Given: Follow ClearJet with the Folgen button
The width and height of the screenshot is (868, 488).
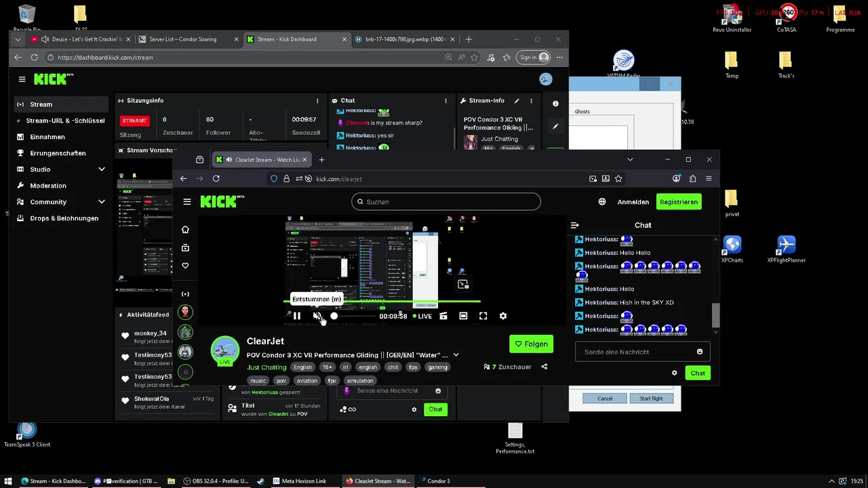Looking at the screenshot, I should point(531,344).
